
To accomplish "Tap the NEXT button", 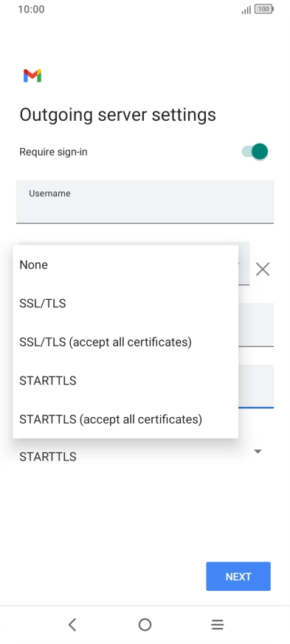I will coord(238,576).
